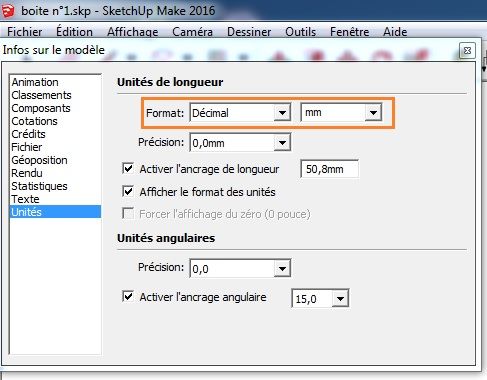Select Statistiques in the settings list

tap(55, 186)
